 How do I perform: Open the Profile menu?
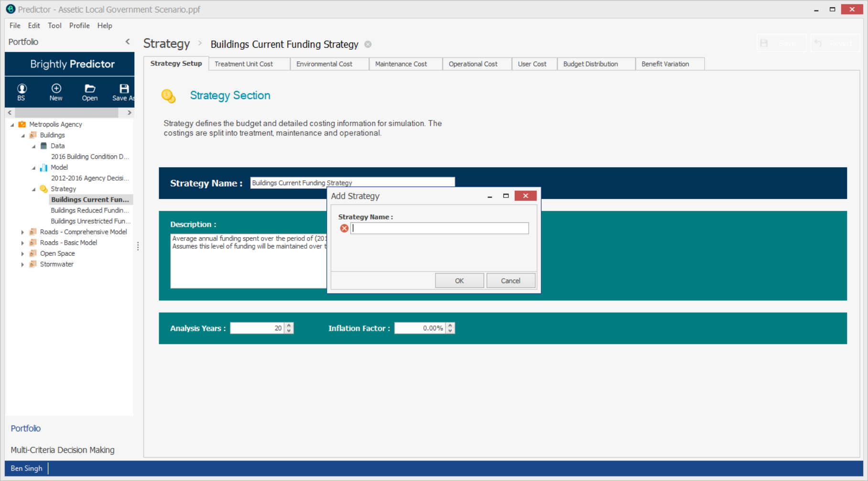click(79, 26)
